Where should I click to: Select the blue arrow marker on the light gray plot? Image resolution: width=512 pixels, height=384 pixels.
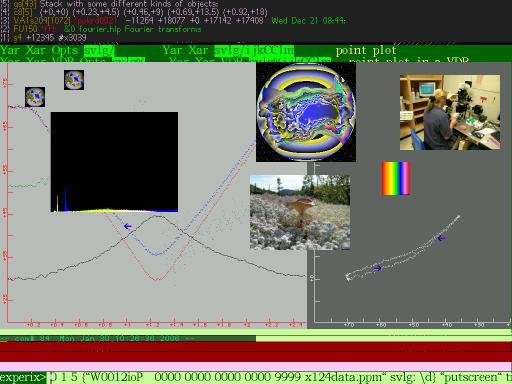128,227
